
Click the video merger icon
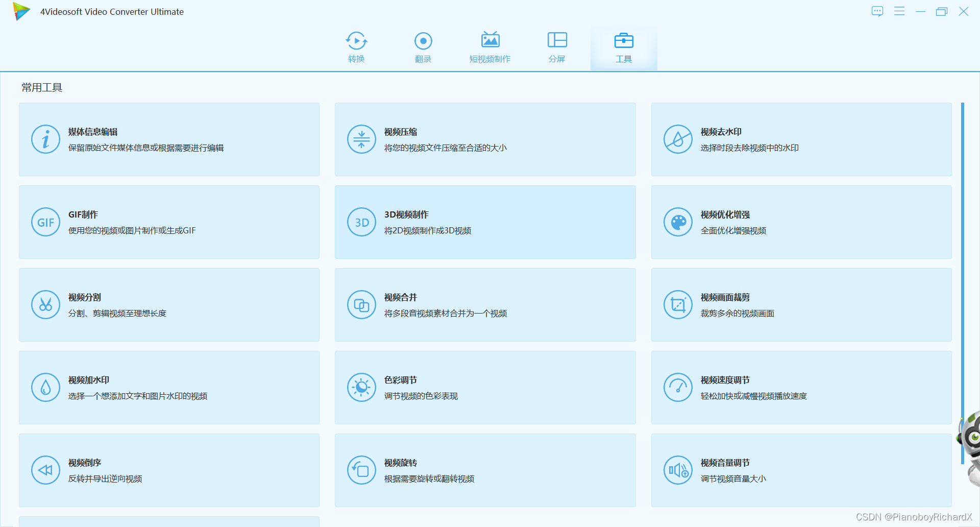click(x=361, y=305)
